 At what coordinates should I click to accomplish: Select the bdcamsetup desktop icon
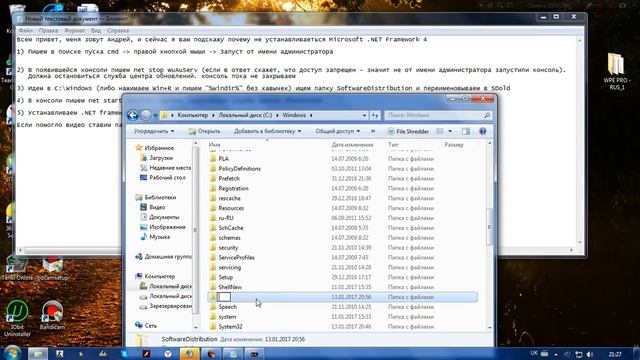point(53,268)
